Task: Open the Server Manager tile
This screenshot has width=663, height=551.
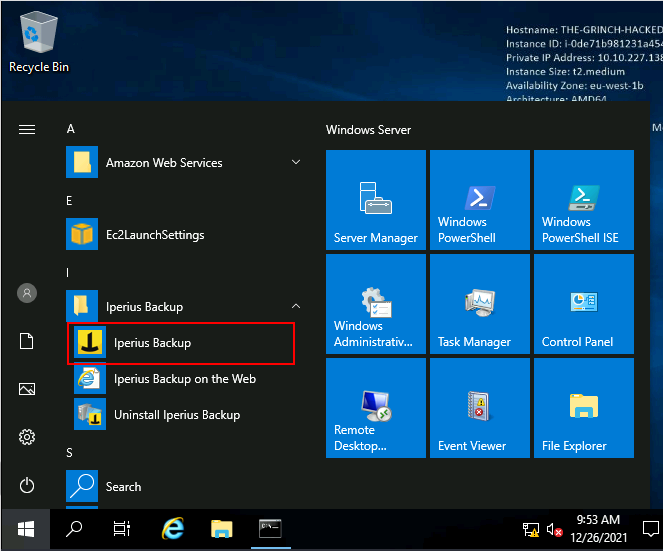Action: [376, 200]
